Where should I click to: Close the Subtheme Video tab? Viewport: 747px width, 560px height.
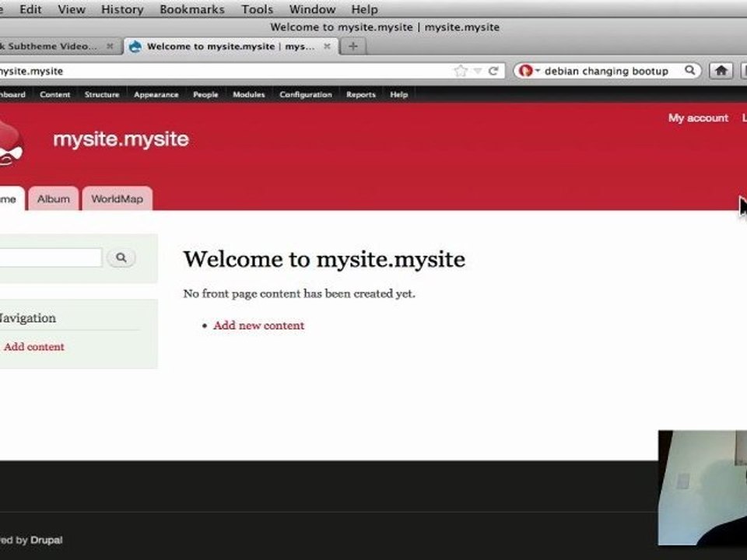point(110,46)
